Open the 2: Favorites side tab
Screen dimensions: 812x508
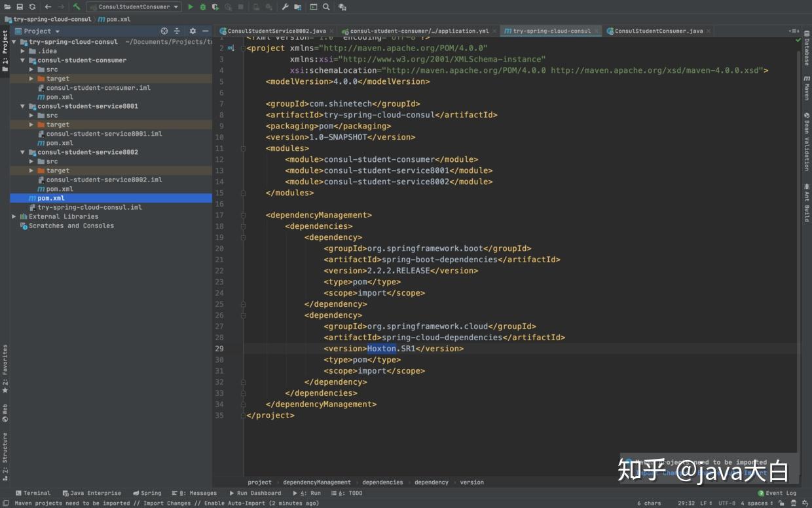(5, 370)
